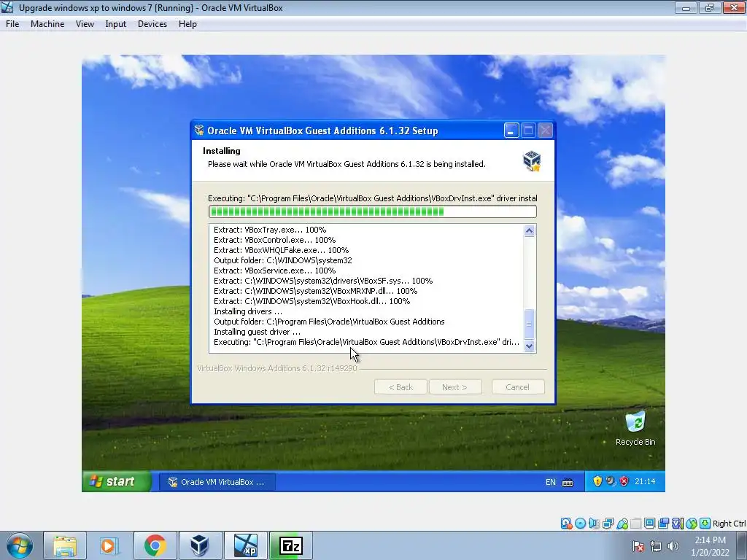Screen dimensions: 747x560
Task: Open Google Chrome from taskbar
Action: pyautogui.click(x=155, y=545)
